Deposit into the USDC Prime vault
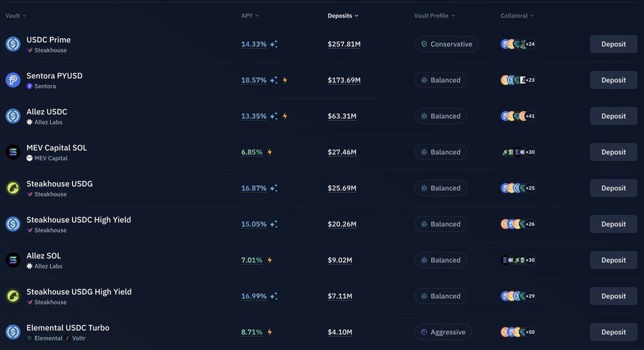 coord(613,44)
